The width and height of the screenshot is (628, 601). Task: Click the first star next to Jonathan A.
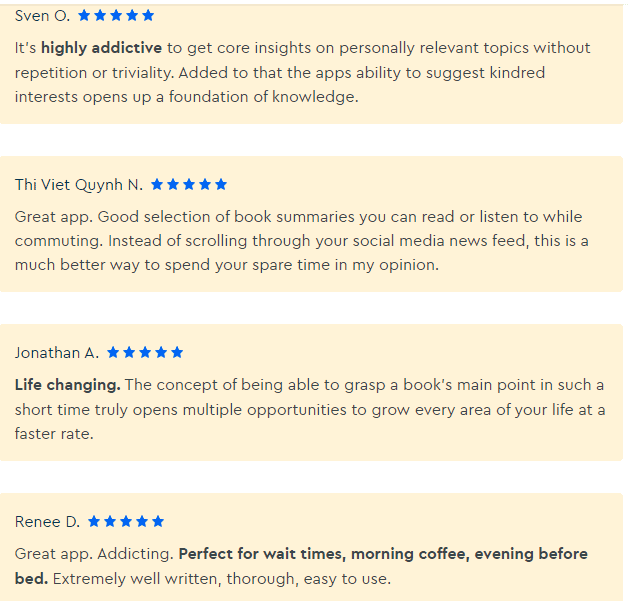113,353
